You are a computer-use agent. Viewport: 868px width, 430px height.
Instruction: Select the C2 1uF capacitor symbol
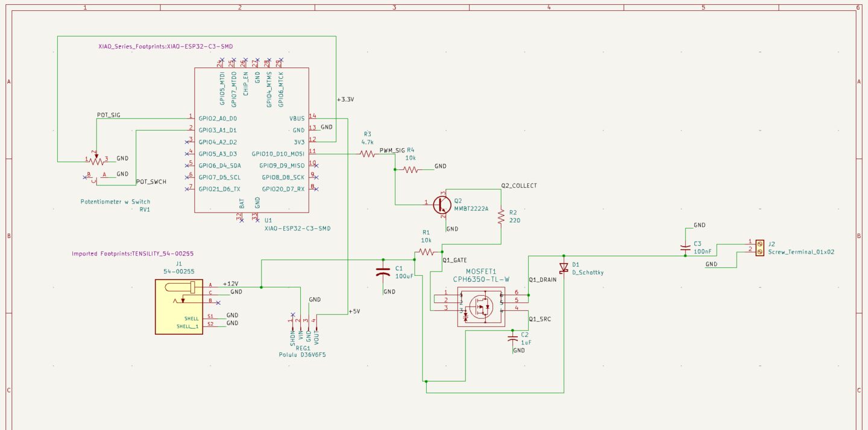[512, 339]
